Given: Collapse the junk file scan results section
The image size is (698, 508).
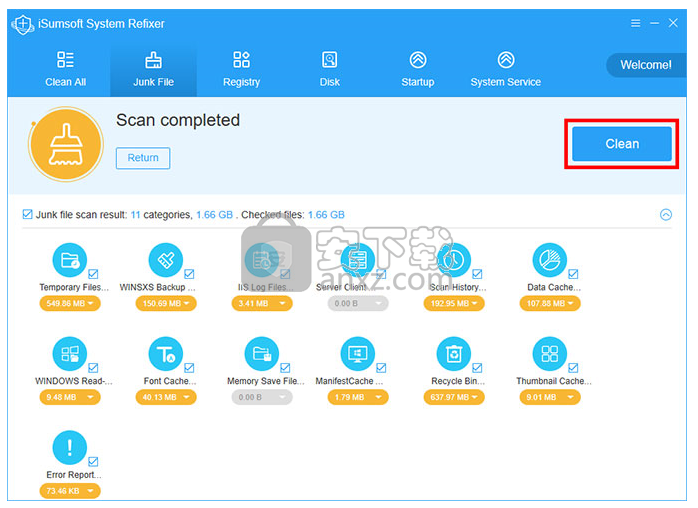Looking at the screenshot, I should [x=666, y=215].
